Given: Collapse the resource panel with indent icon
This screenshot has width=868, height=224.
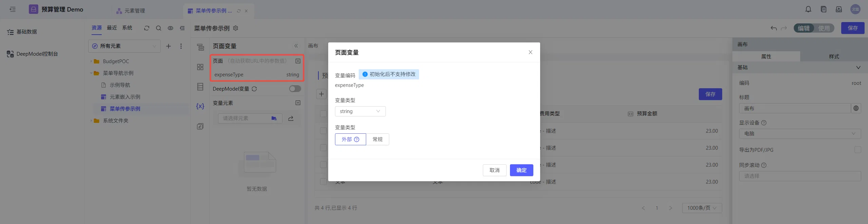Looking at the screenshot, I should pyautogui.click(x=182, y=28).
